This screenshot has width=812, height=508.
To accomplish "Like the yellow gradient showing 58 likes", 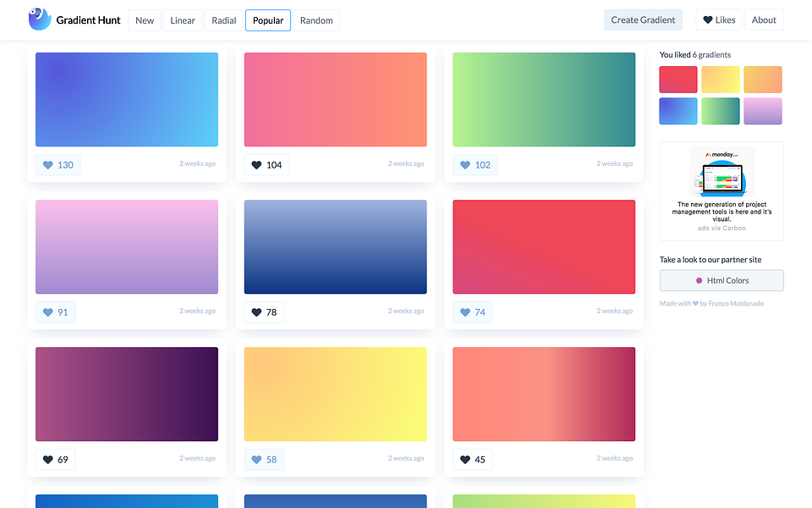I will [255, 459].
